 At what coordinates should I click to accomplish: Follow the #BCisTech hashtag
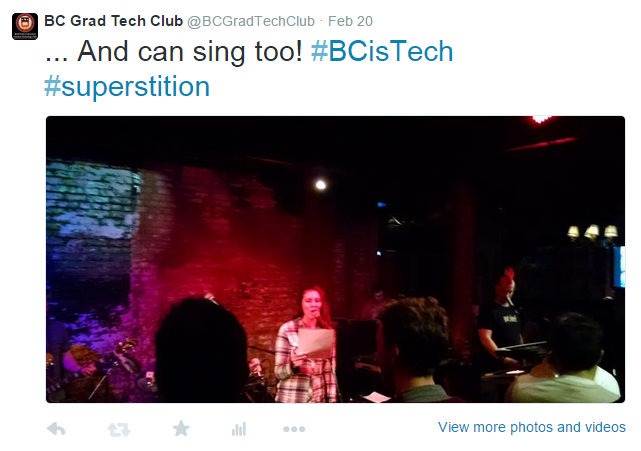click(382, 52)
